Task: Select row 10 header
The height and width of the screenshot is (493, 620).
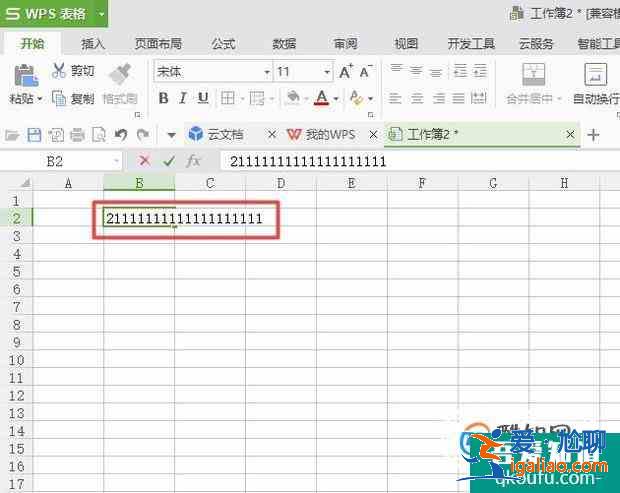Action: pyautogui.click(x=16, y=360)
